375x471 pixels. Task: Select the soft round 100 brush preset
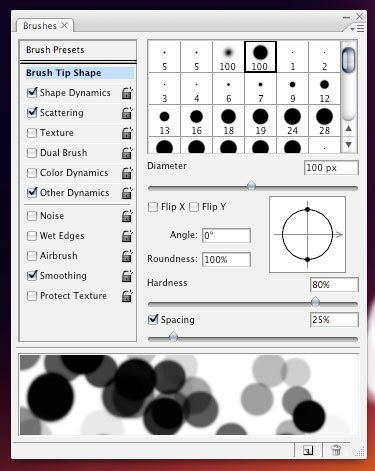[228, 57]
